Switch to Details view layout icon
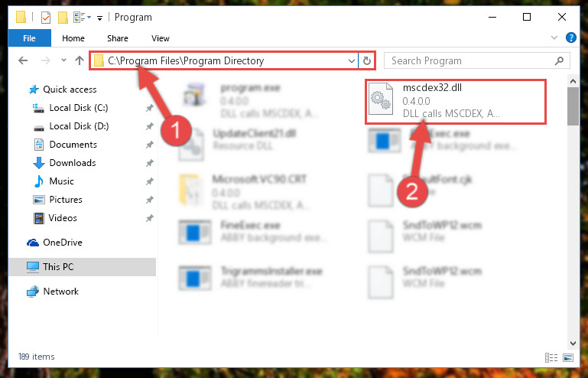 click(551, 358)
